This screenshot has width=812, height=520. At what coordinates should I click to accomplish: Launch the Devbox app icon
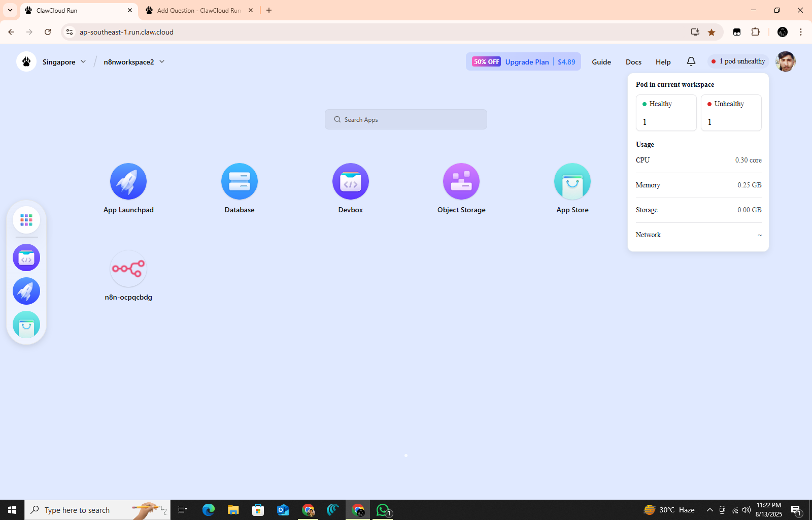tap(351, 181)
